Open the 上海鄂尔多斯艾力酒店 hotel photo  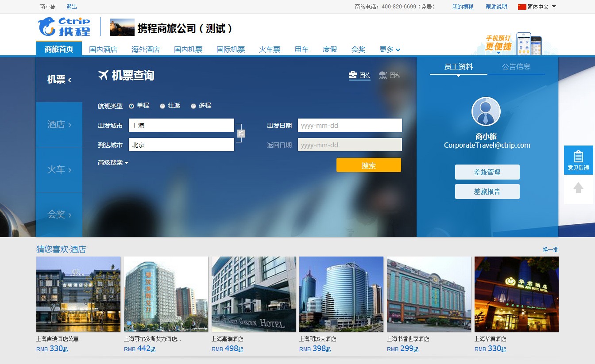coord(166,294)
